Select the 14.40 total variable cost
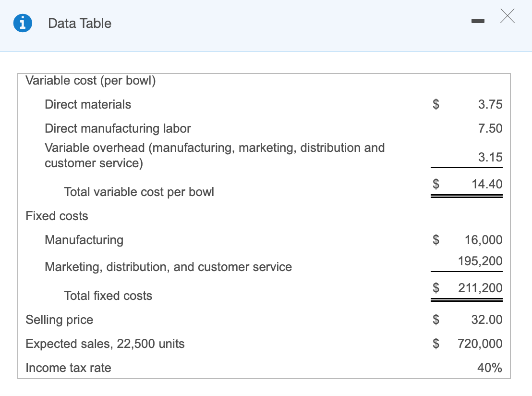532x396 pixels. coord(487,184)
